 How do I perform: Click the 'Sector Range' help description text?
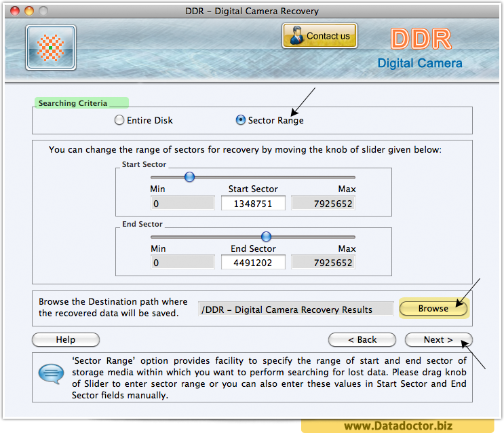pyautogui.click(x=269, y=378)
